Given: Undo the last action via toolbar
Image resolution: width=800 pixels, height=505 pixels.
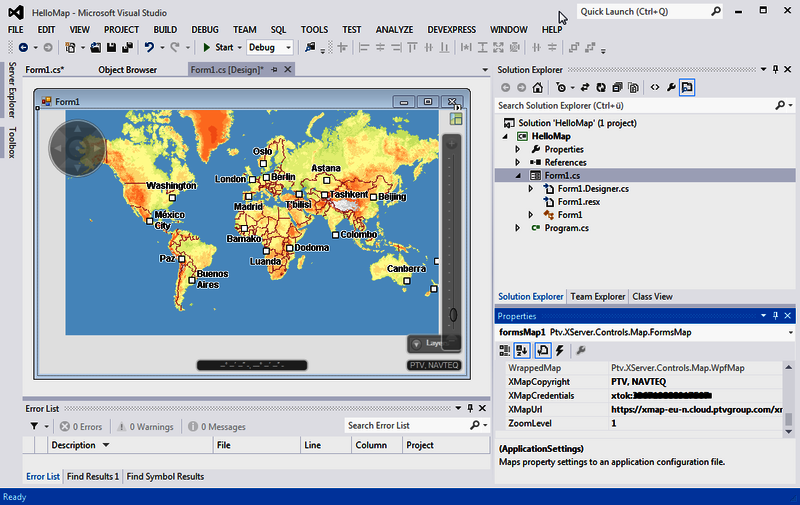Looking at the screenshot, I should click(x=149, y=47).
